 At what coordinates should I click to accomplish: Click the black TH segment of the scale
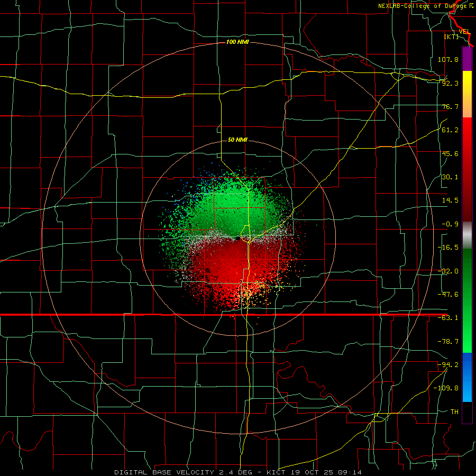click(x=467, y=413)
